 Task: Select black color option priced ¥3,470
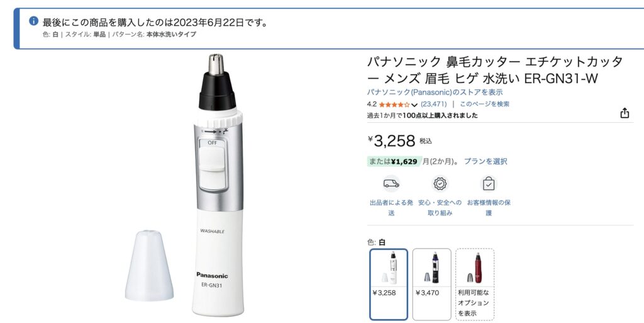point(431,284)
